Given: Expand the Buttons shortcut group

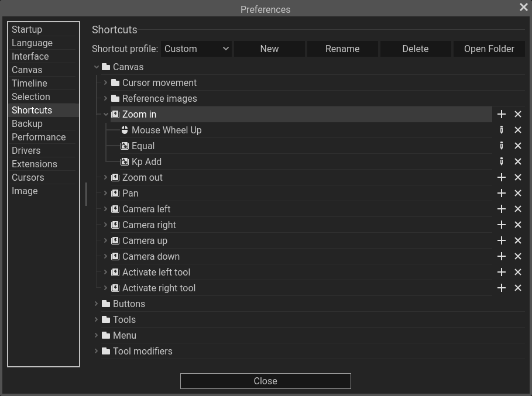Looking at the screenshot, I should point(96,304).
